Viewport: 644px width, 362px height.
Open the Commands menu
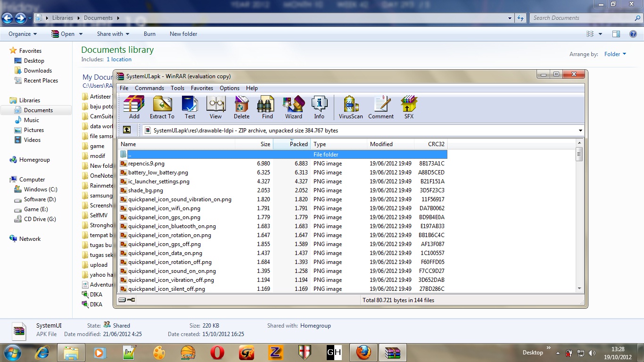point(149,88)
